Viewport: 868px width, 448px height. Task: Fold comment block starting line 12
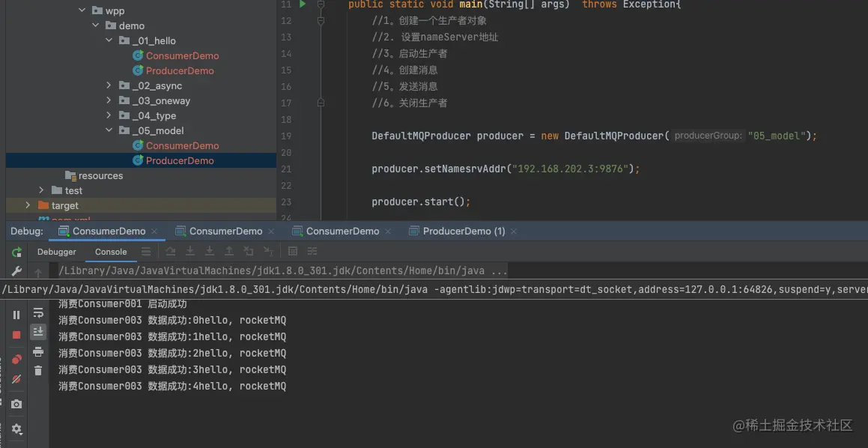321,21
